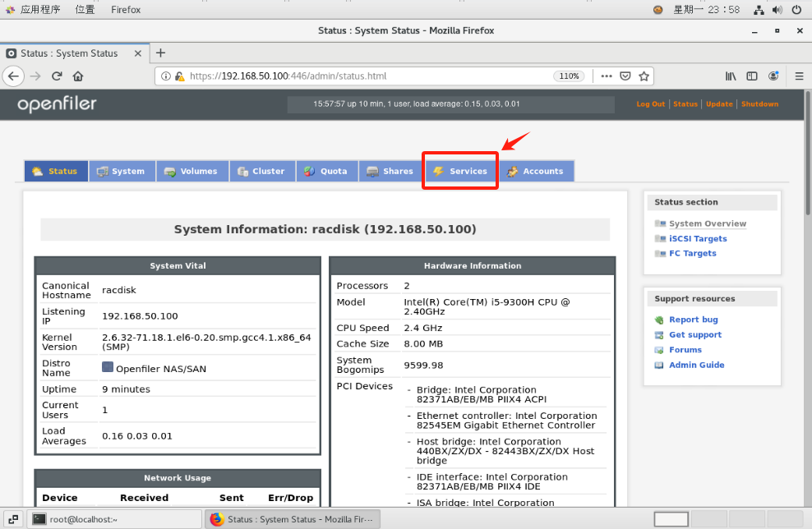Click the clock 星期一 23:58
This screenshot has height=529, width=812.
pos(706,9)
